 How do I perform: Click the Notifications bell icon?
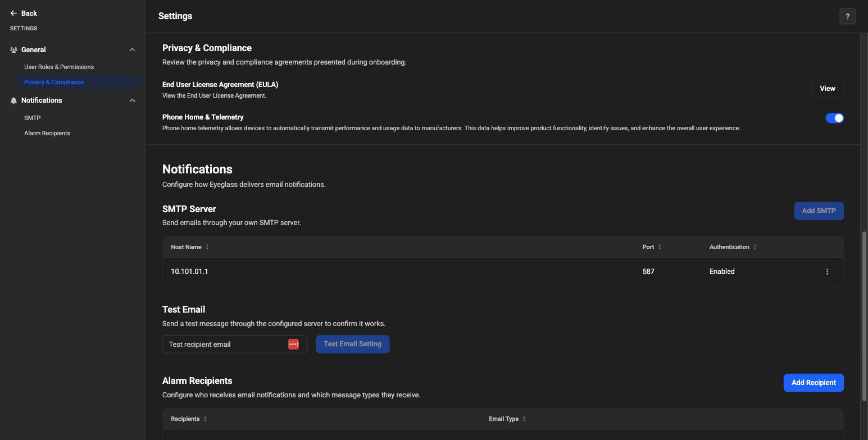pyautogui.click(x=13, y=100)
